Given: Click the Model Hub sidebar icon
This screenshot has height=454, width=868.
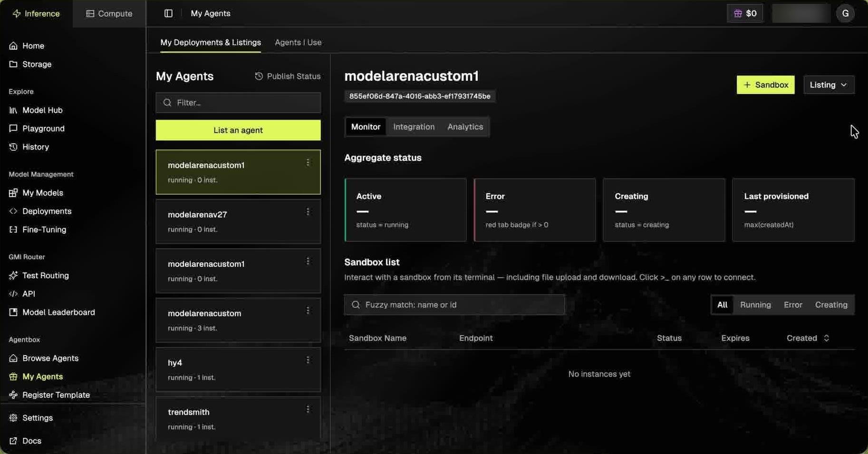Looking at the screenshot, I should point(13,110).
